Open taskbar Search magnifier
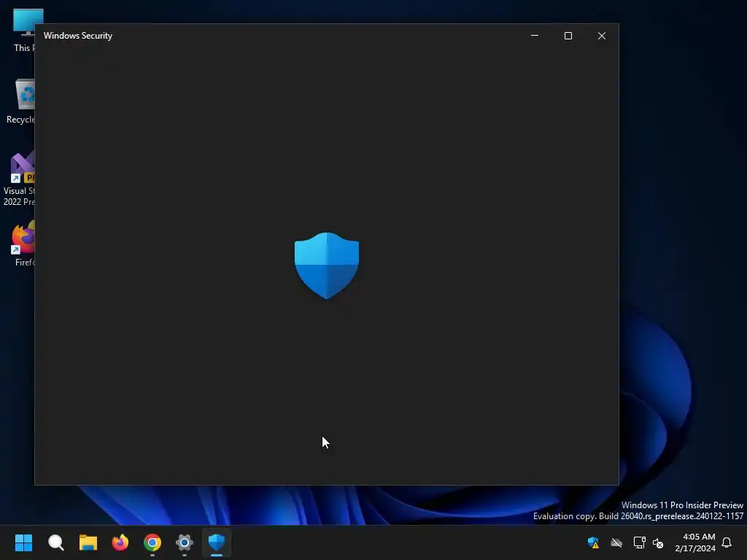Image resolution: width=747 pixels, height=560 pixels. (55, 542)
